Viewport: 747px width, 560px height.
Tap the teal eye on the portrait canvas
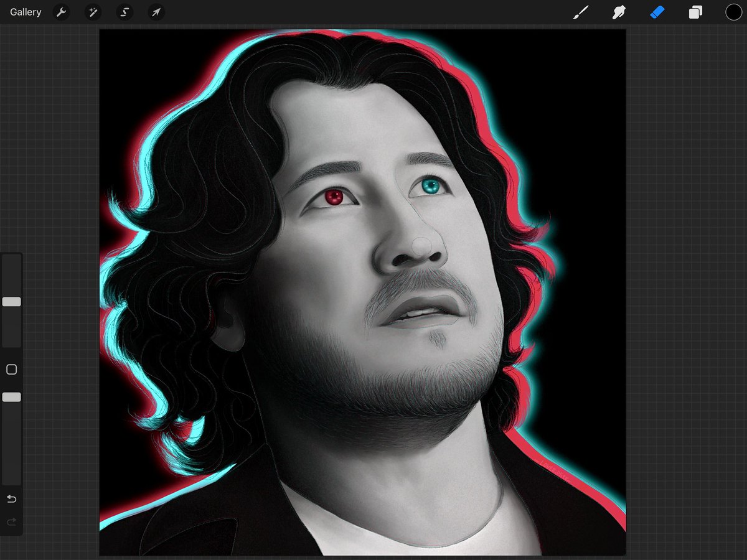click(430, 185)
